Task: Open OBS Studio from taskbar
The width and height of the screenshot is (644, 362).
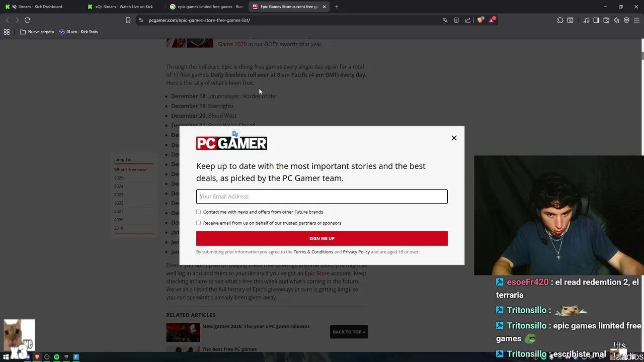Action: point(47,357)
